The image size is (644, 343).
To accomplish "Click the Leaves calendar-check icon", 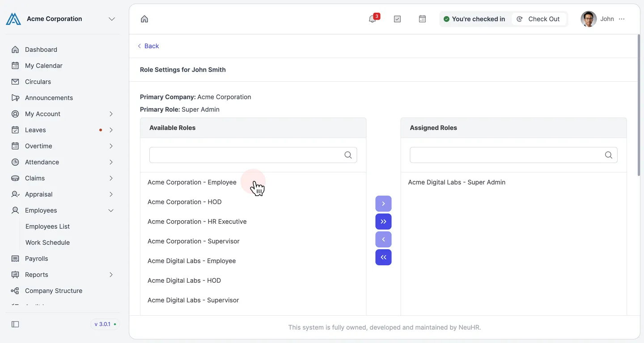I will tap(15, 130).
